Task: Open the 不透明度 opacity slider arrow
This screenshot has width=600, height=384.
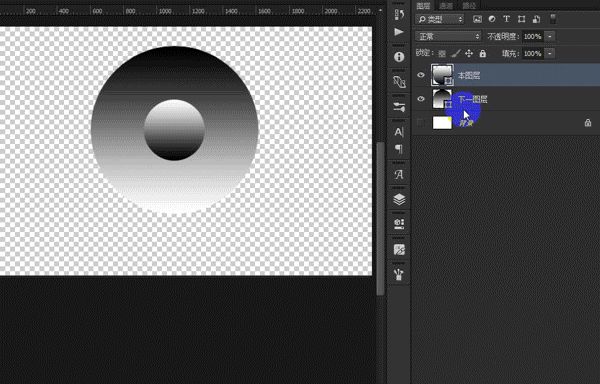Action: click(550, 36)
